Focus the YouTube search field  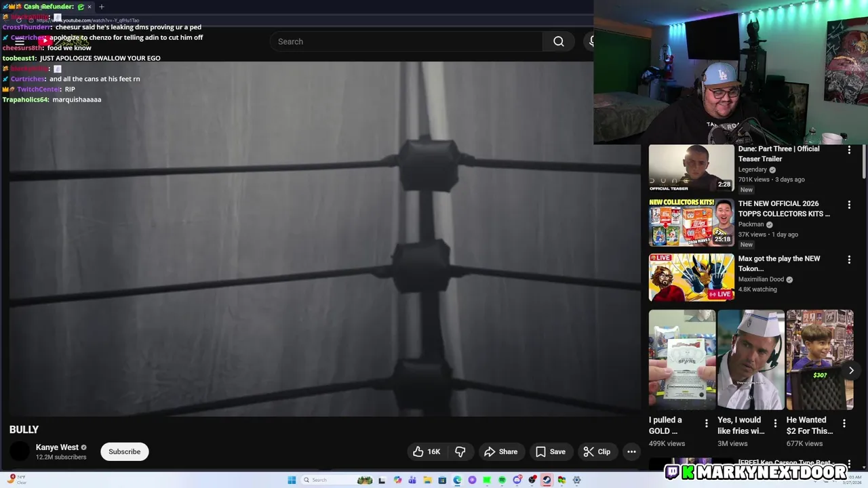(407, 41)
